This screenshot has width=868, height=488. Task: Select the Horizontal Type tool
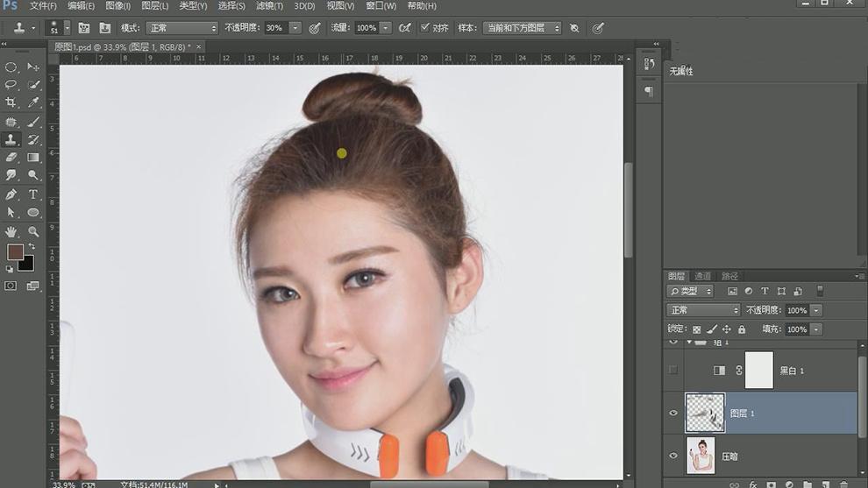coord(33,194)
